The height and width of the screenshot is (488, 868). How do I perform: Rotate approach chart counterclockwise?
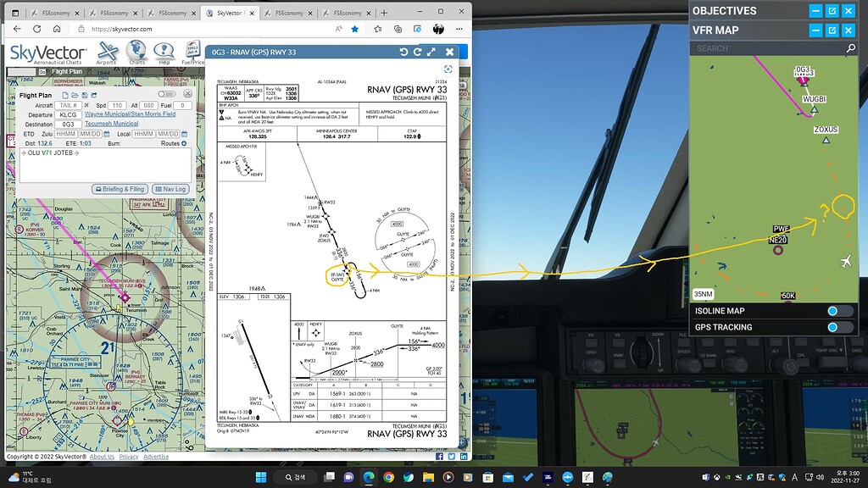click(403, 52)
